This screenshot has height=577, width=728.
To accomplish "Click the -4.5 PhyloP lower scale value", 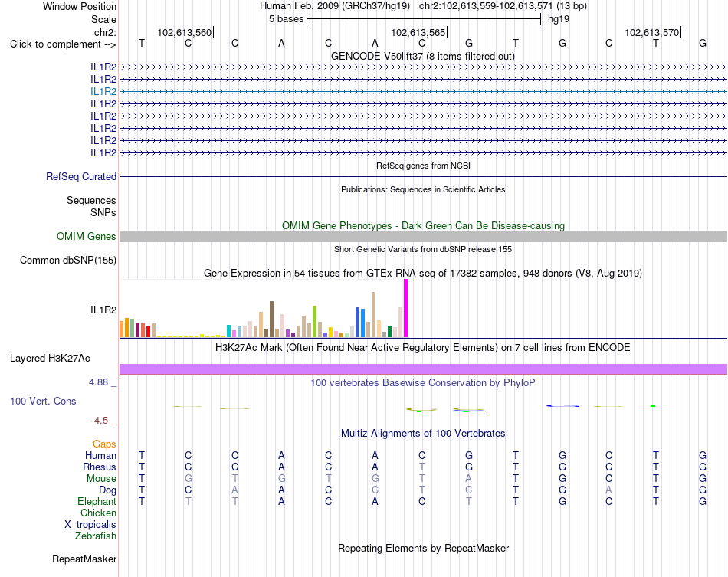I will [100, 421].
